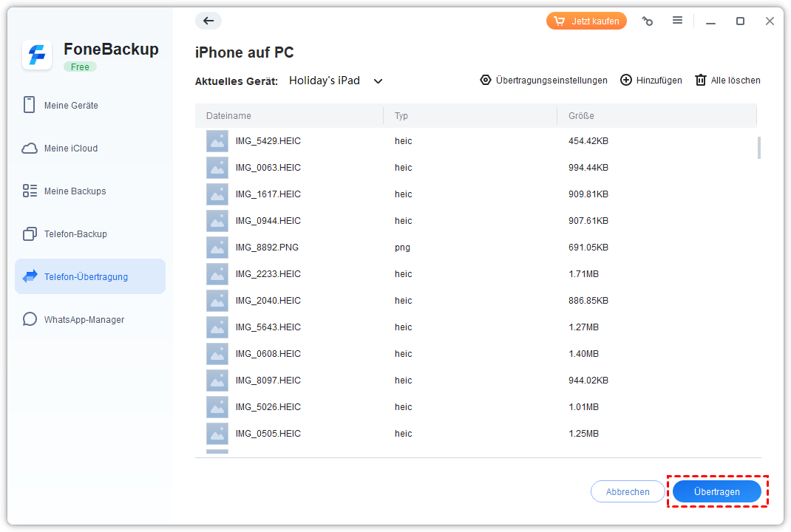Click the back arrow button
791x532 pixels.
click(x=208, y=21)
